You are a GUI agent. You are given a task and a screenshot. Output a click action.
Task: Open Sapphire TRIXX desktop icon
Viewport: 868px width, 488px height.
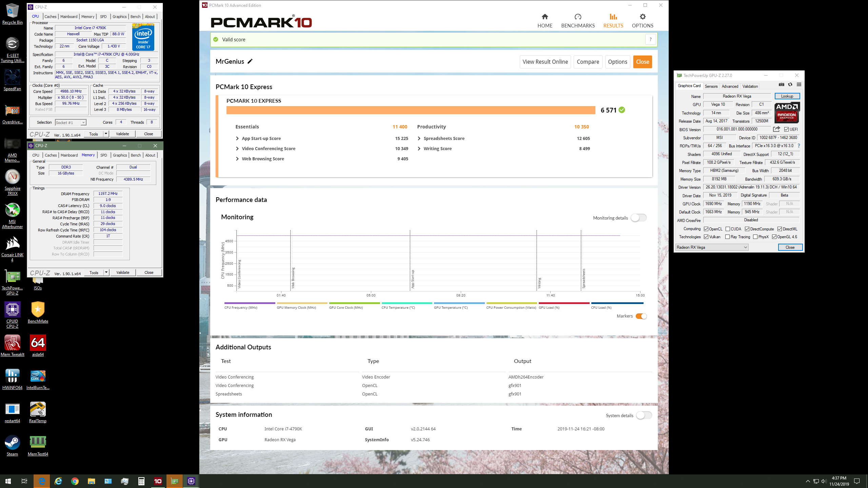(x=13, y=182)
